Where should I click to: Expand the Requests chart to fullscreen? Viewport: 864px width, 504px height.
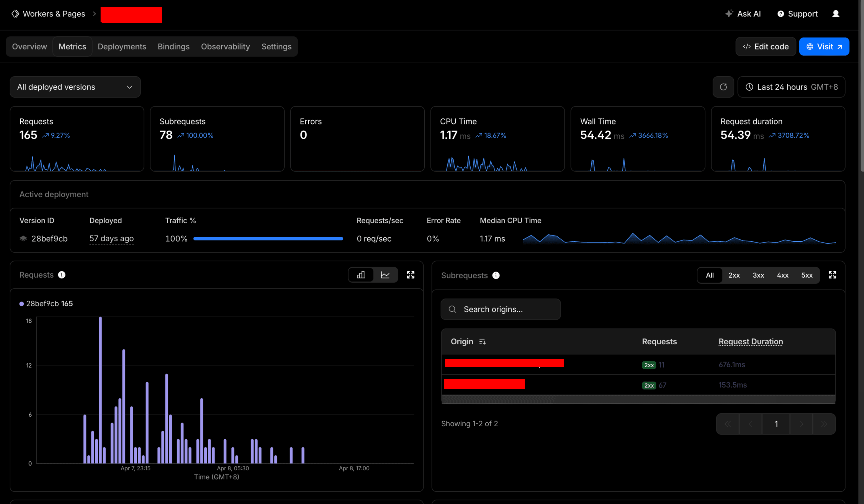tap(410, 275)
